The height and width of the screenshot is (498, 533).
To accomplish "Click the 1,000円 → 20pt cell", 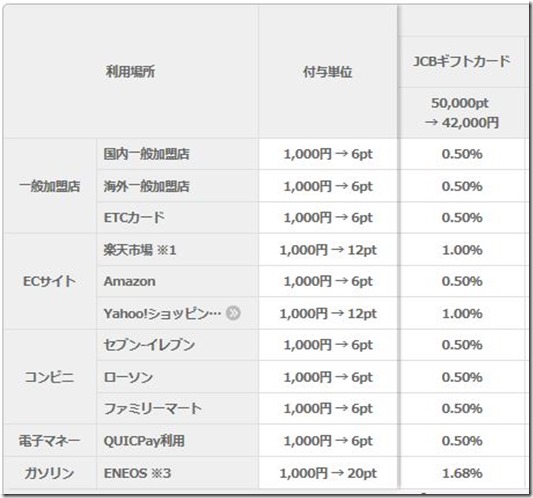I will coord(328,473).
